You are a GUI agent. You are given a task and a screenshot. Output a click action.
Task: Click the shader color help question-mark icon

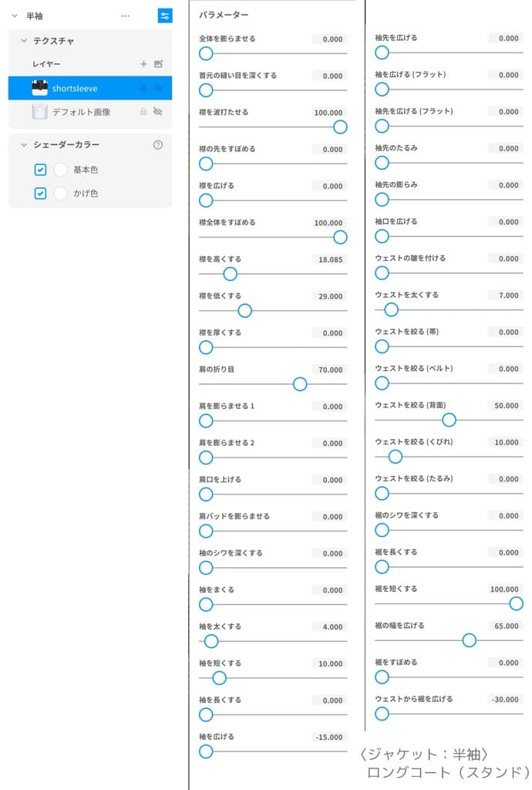158,144
